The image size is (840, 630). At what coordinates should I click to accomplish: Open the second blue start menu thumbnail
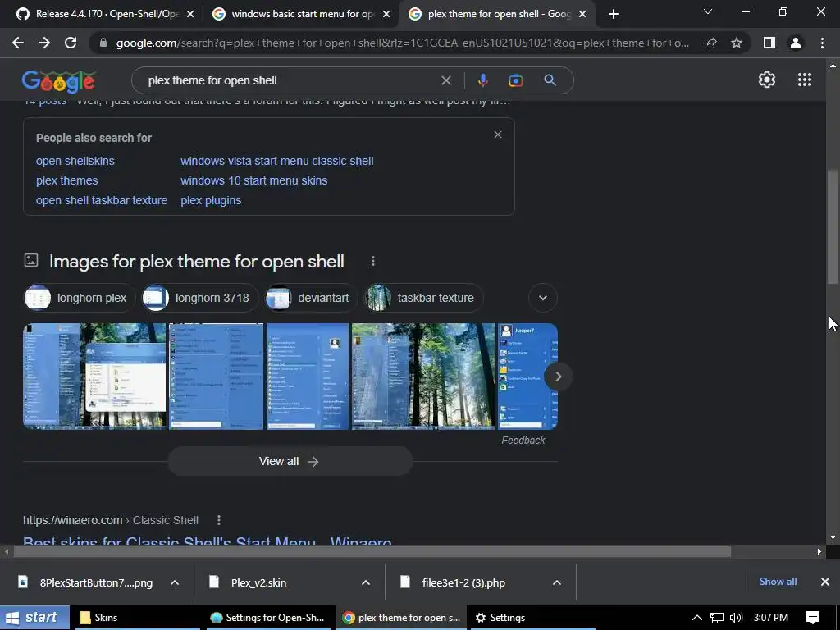[216, 376]
